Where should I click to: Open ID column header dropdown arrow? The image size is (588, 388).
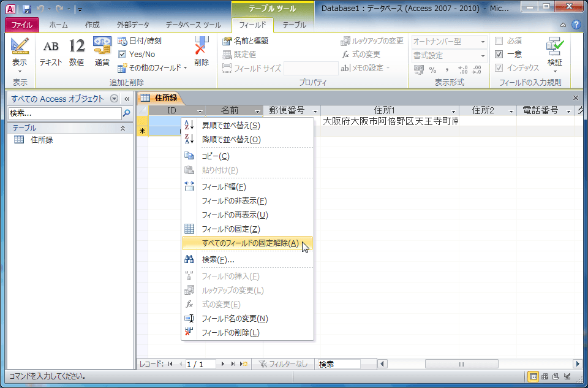click(200, 111)
